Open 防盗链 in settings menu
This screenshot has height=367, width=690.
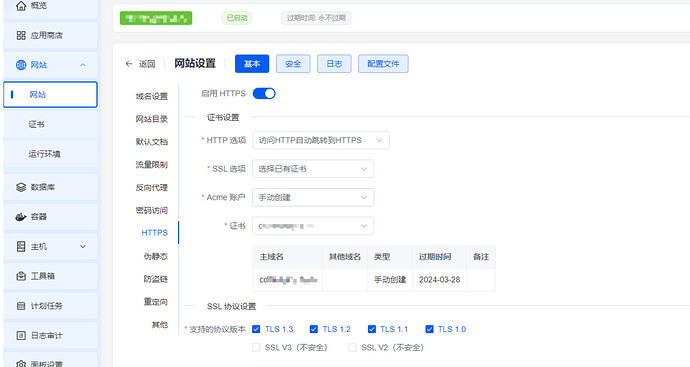click(155, 279)
